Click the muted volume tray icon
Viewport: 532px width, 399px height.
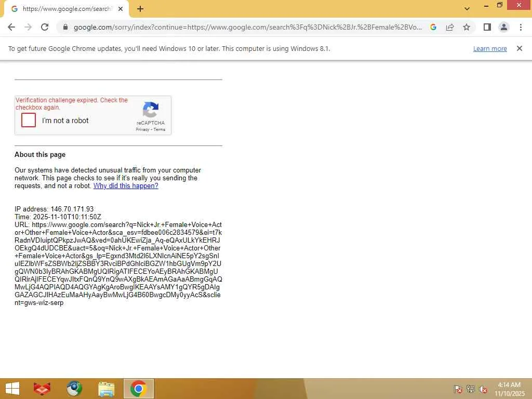483,389
